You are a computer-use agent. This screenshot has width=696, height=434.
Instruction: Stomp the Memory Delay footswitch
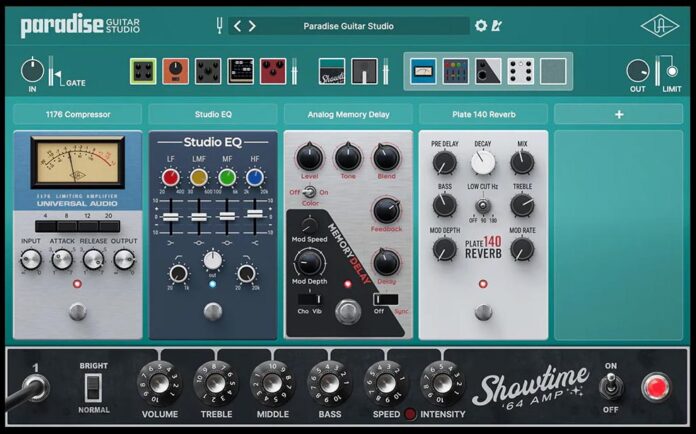348,312
